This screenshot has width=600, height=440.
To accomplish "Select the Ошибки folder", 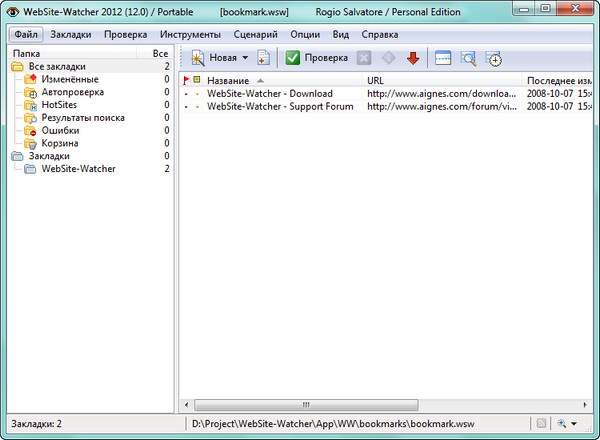I will tap(60, 130).
